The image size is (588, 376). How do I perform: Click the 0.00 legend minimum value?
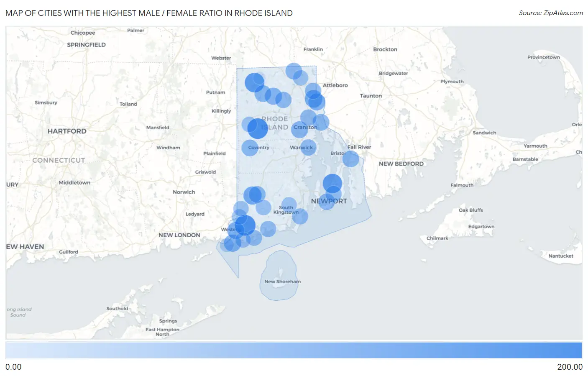click(13, 367)
